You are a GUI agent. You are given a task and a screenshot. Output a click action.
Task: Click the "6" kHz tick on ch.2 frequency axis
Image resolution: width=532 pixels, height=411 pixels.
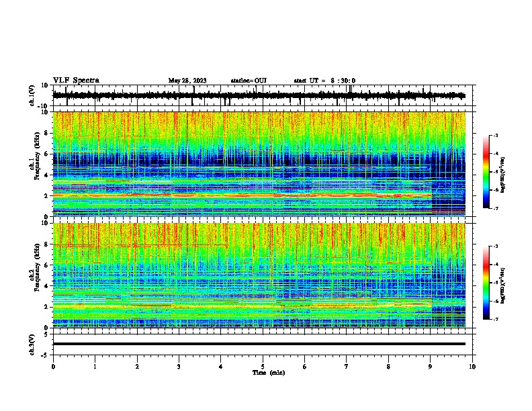(46, 265)
